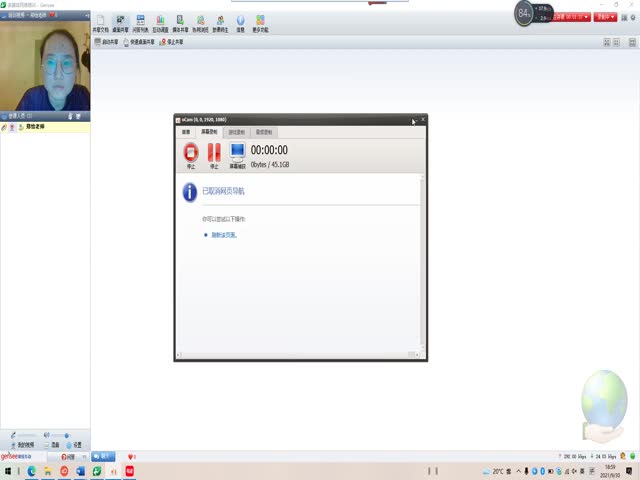Open the 互动调查 survey chart icon
Viewport: 640px width, 480px height.
pyautogui.click(x=160, y=23)
